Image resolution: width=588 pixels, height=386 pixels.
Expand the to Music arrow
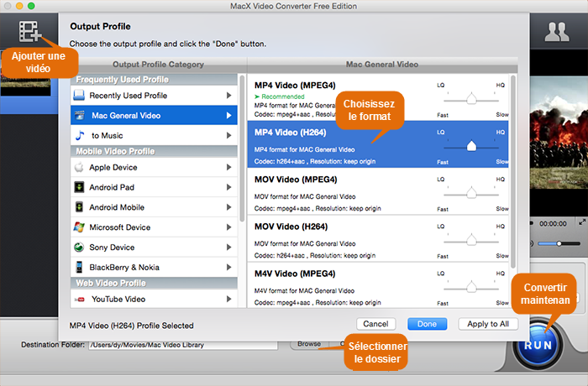click(x=228, y=135)
